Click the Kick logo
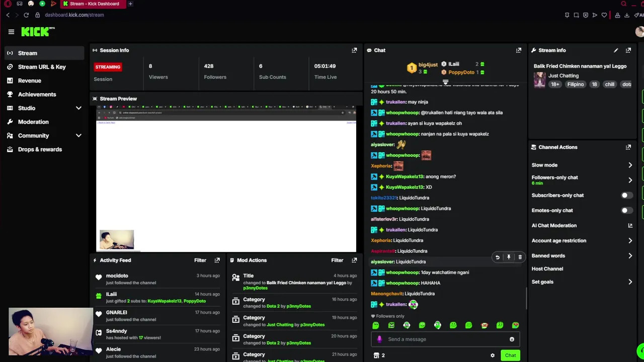The width and height of the screenshot is (644, 362). click(x=38, y=32)
